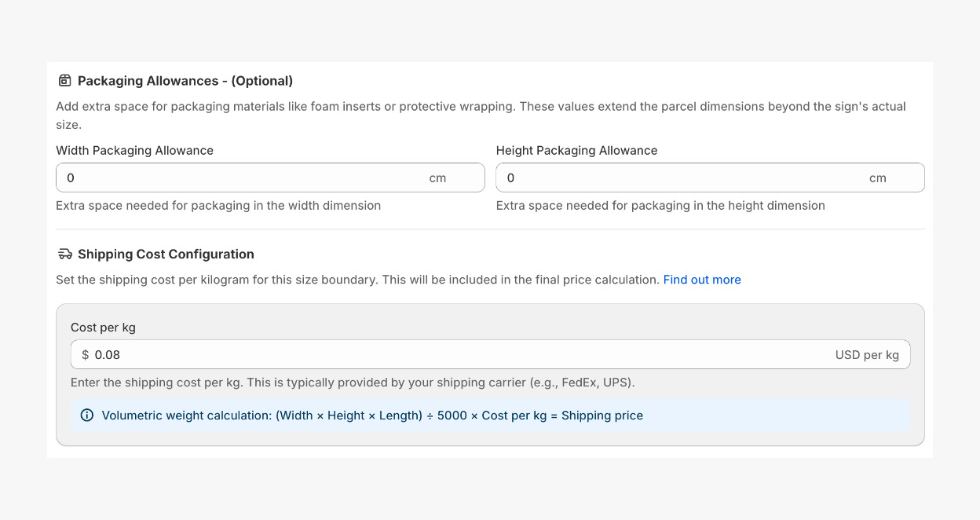The height and width of the screenshot is (520, 980).
Task: Click the Volumetric weight calculation formula banner
Action: coord(372,416)
